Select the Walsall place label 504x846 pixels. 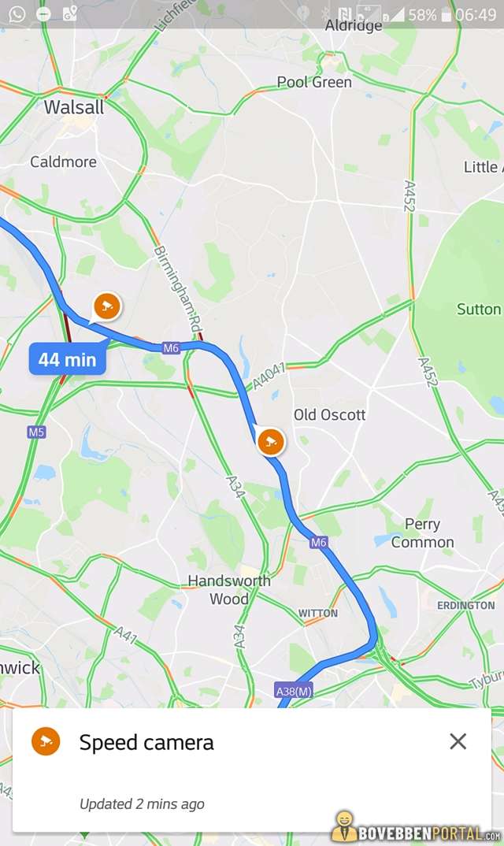pos(74,107)
